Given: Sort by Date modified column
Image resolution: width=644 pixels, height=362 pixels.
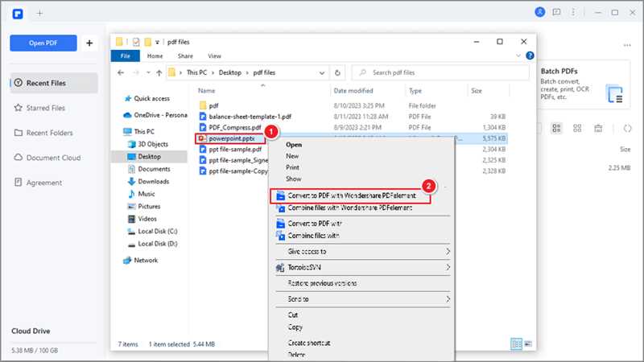Looking at the screenshot, I should point(353,91).
